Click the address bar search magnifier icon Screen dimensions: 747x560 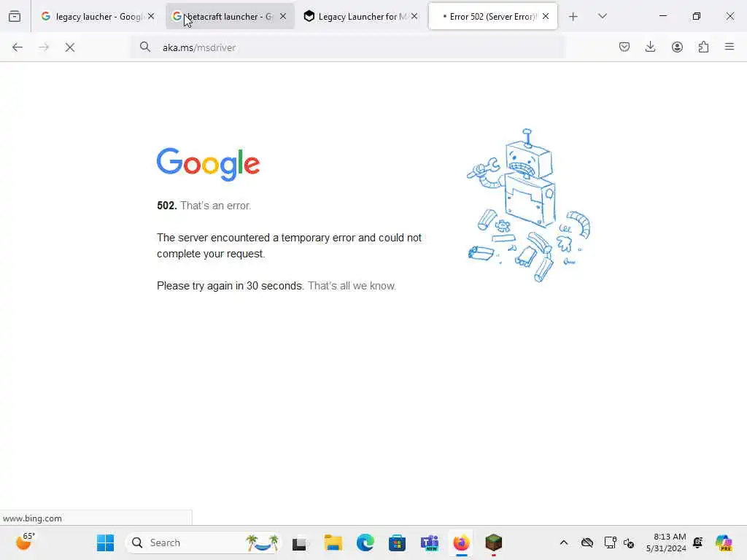click(145, 47)
